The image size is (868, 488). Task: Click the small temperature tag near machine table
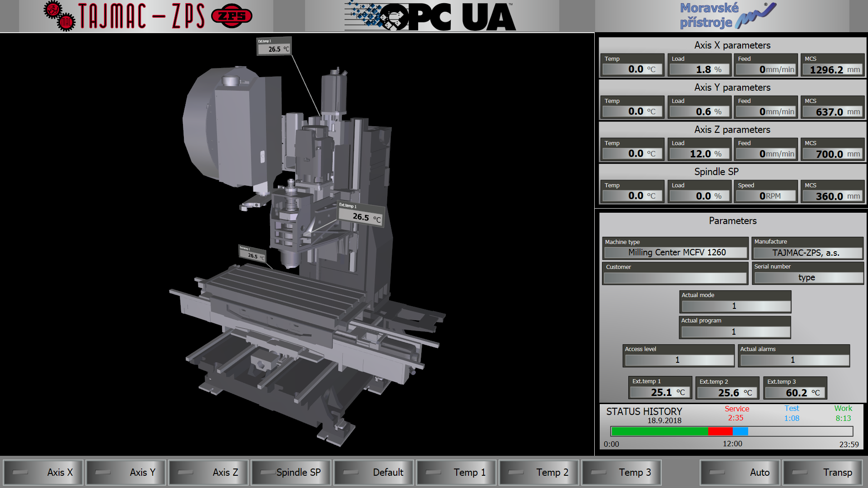tap(252, 253)
